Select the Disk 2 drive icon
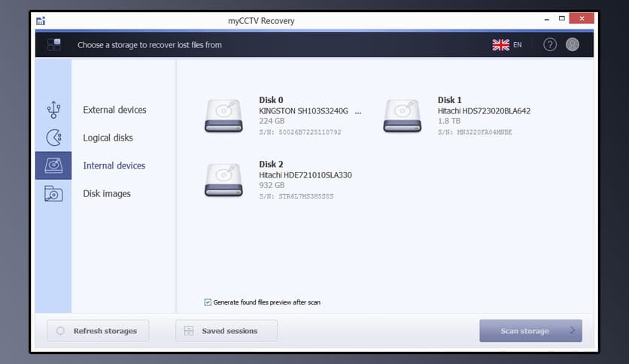 click(x=223, y=180)
